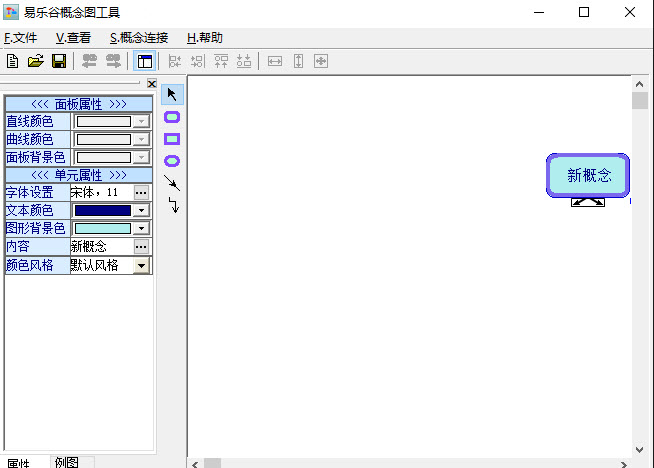Select the straight line arrow tool
The image size is (654, 468).
tap(172, 183)
